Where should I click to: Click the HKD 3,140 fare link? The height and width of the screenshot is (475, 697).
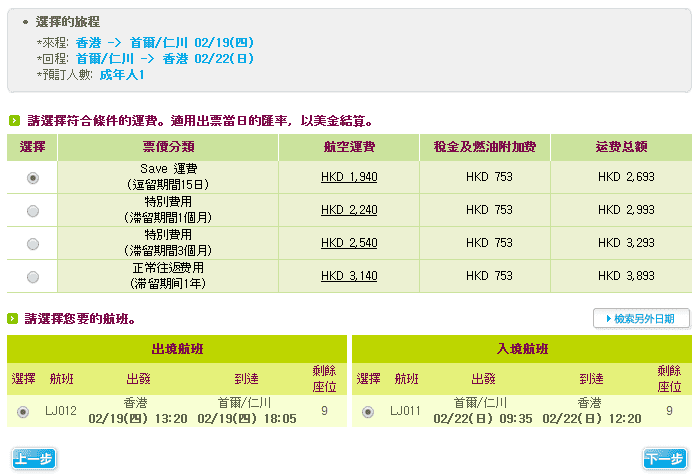coord(348,276)
